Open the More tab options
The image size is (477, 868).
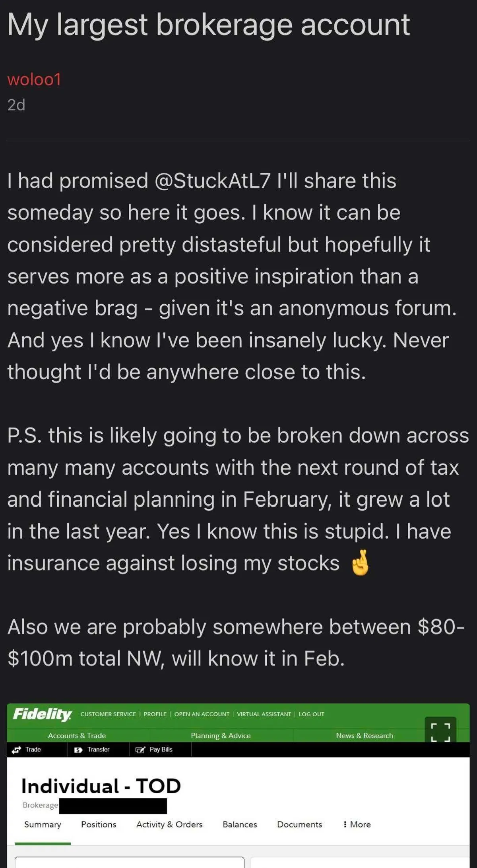(357, 824)
